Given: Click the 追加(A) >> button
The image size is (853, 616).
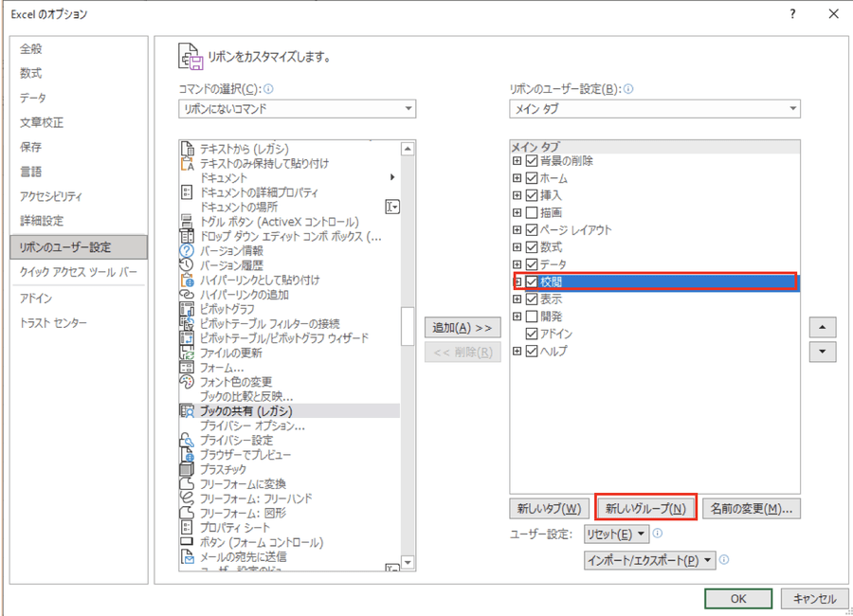Looking at the screenshot, I should coord(463,328).
